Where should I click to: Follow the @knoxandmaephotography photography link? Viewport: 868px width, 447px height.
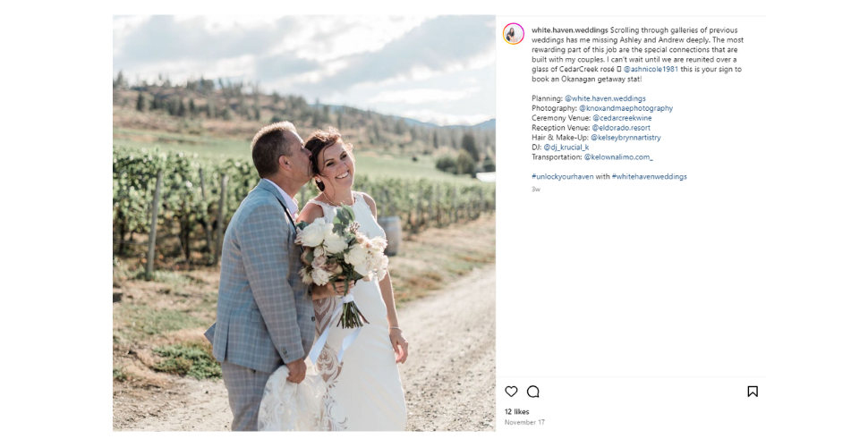[x=625, y=108]
